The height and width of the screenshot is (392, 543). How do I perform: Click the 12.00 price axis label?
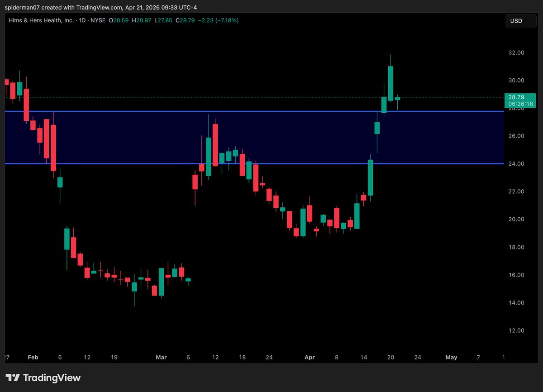[x=516, y=330]
